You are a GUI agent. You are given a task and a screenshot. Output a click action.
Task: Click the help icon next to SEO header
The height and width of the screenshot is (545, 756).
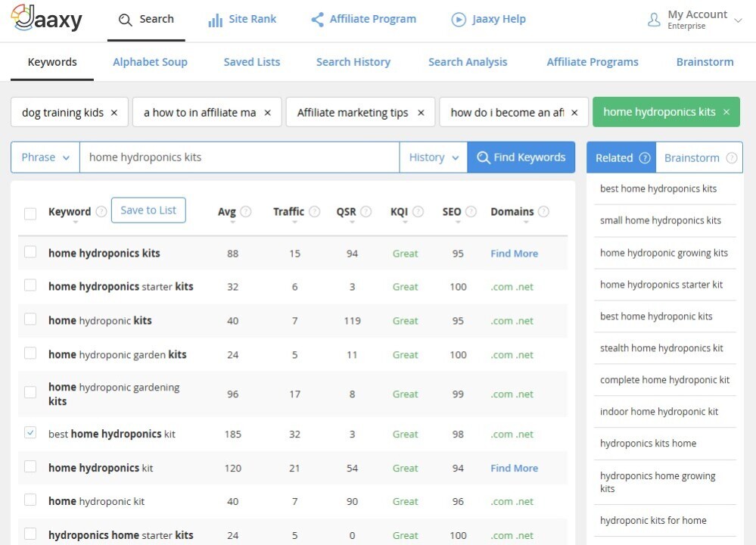click(x=471, y=211)
